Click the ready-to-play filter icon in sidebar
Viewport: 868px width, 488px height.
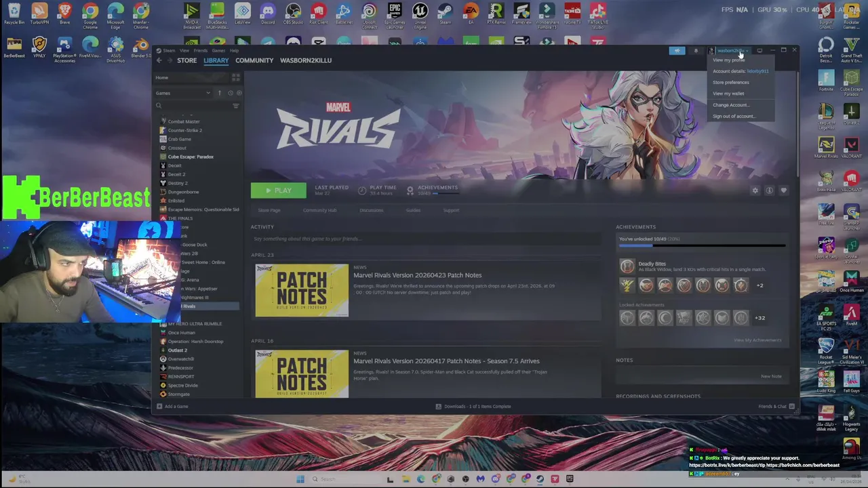tap(239, 93)
